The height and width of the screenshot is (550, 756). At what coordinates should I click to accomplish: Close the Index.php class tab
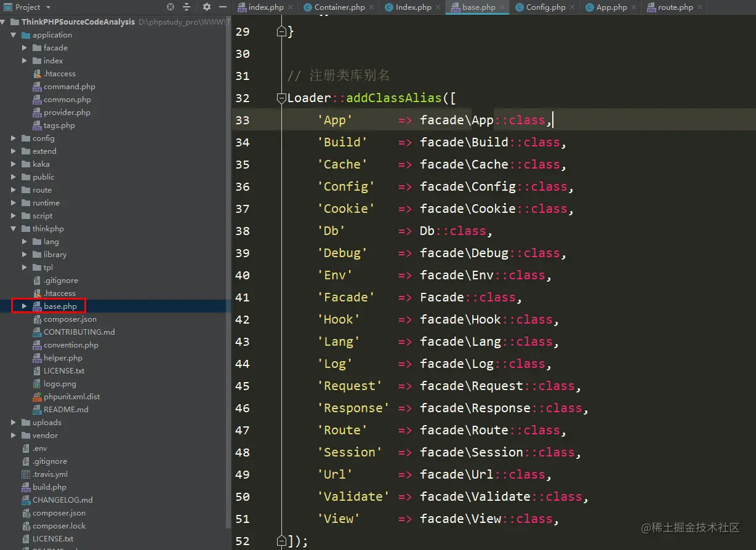pyautogui.click(x=438, y=7)
